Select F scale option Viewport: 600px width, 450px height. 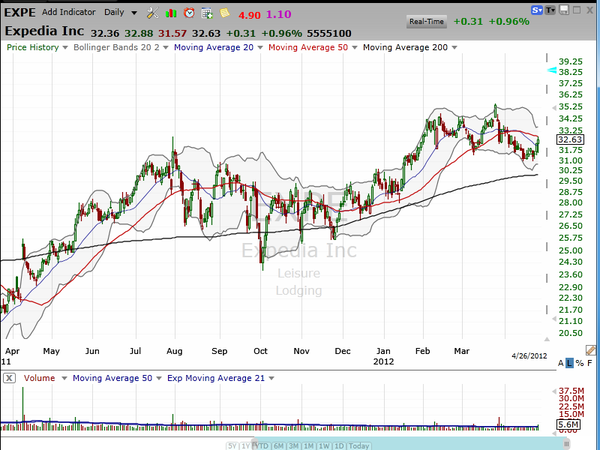(x=590, y=363)
